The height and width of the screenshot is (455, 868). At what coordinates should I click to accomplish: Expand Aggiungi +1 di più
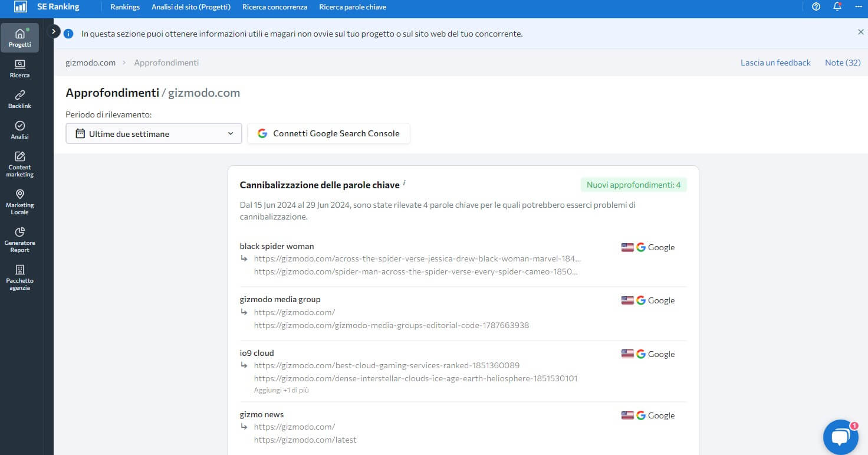tap(281, 390)
